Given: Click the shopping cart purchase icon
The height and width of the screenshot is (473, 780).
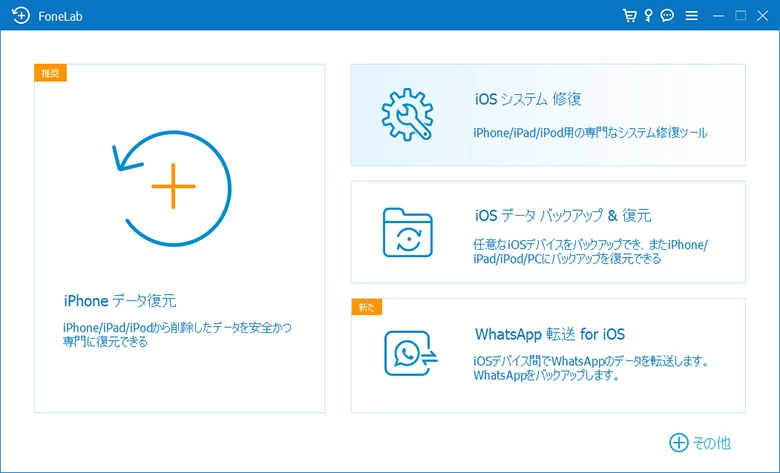Looking at the screenshot, I should [x=629, y=16].
